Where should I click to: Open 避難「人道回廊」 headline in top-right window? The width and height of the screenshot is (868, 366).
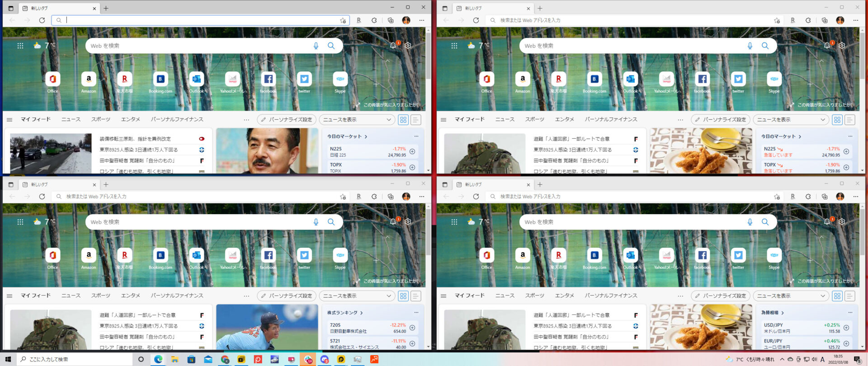[x=571, y=139]
